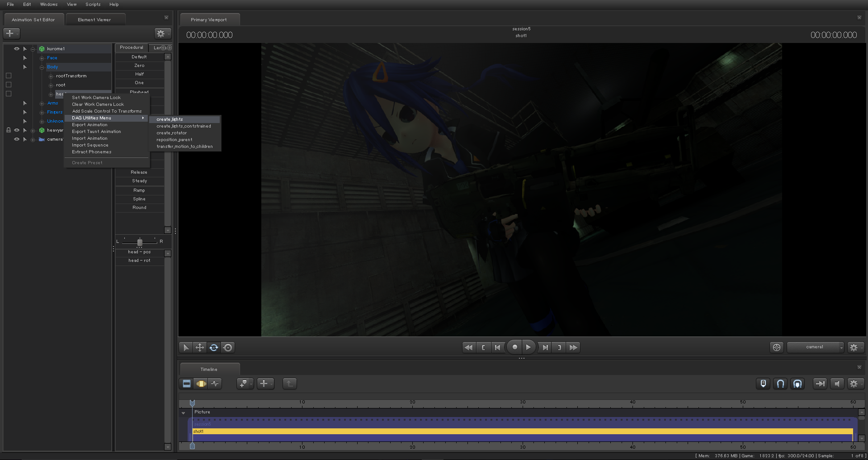Apply the Zero procedural preset

pyautogui.click(x=139, y=66)
